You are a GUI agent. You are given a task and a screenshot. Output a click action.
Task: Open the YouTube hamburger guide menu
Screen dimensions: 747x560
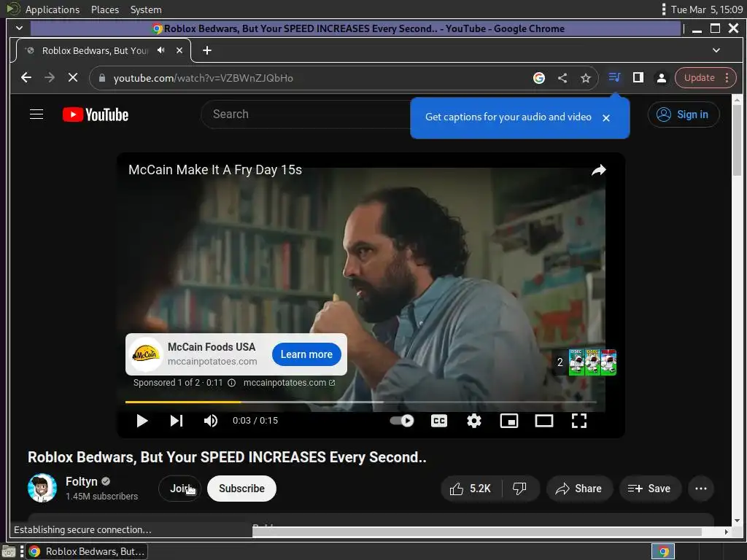[x=36, y=114]
